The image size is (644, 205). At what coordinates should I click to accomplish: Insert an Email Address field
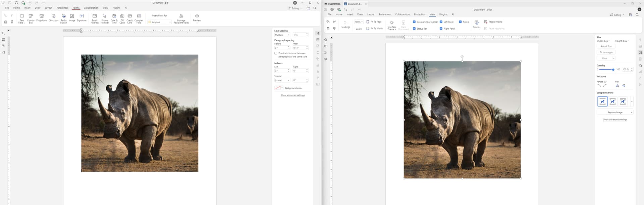click(x=95, y=18)
